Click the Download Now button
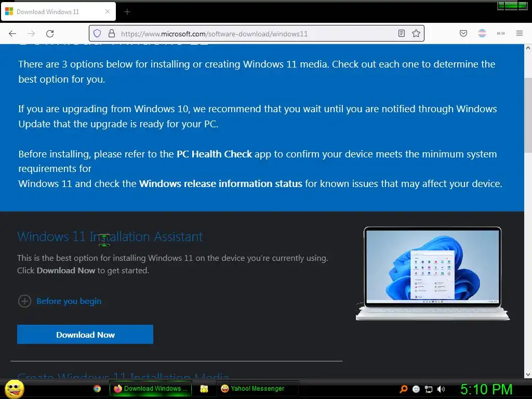Screen dimensions: 532x399 coord(85,335)
